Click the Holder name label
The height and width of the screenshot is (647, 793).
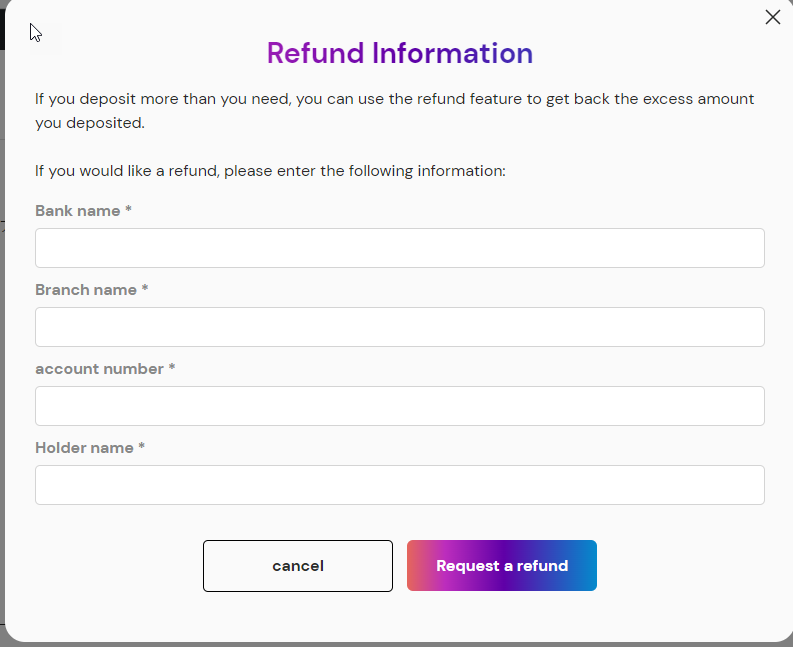[84, 448]
